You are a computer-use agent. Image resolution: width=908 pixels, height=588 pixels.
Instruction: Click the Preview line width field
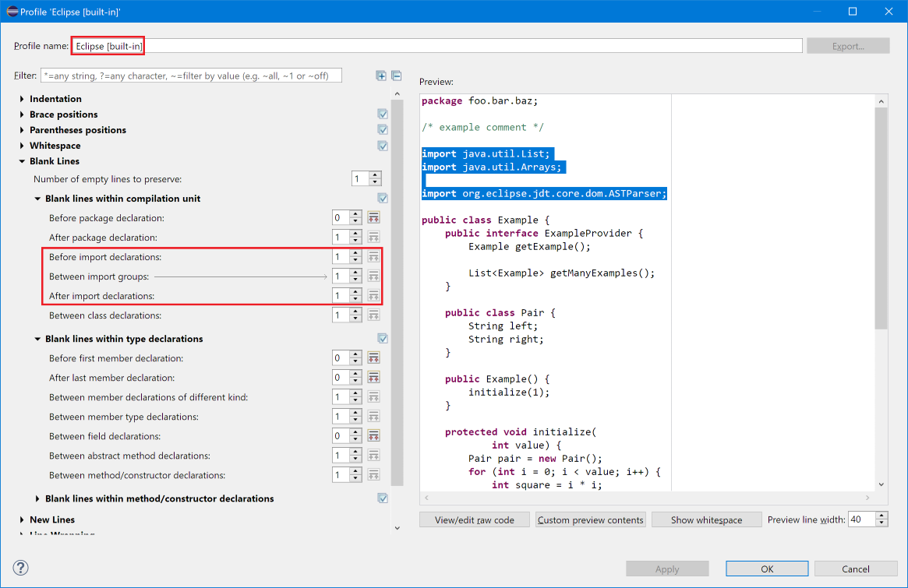click(862, 519)
